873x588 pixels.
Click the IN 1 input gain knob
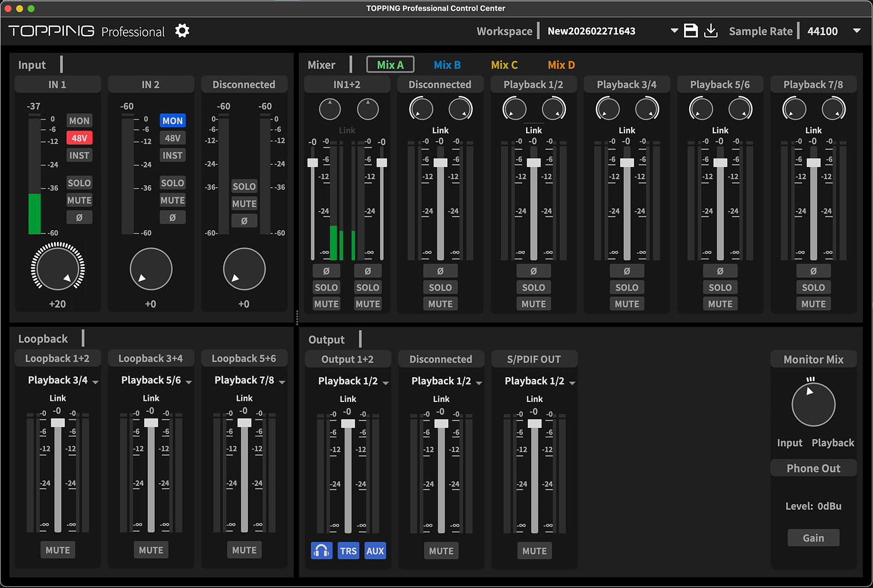pyautogui.click(x=57, y=269)
